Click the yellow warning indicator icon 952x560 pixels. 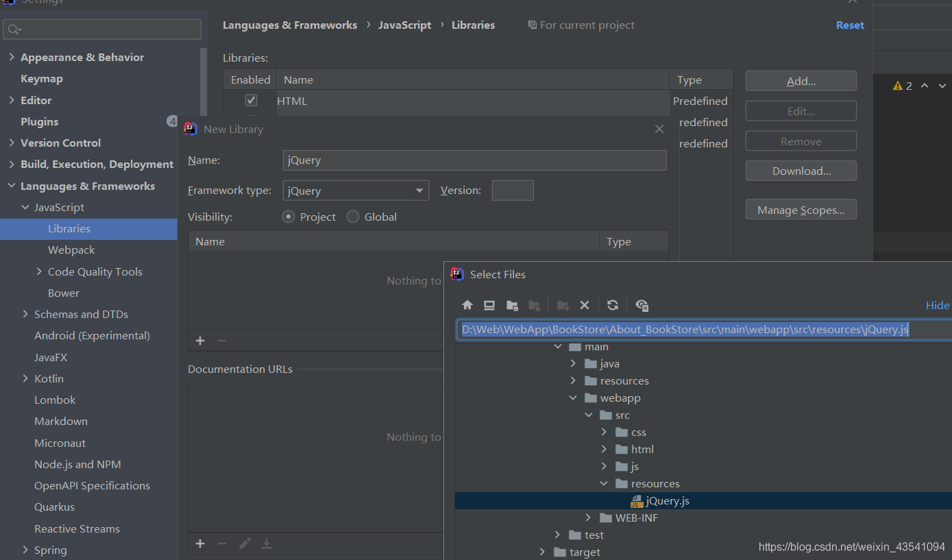[898, 86]
